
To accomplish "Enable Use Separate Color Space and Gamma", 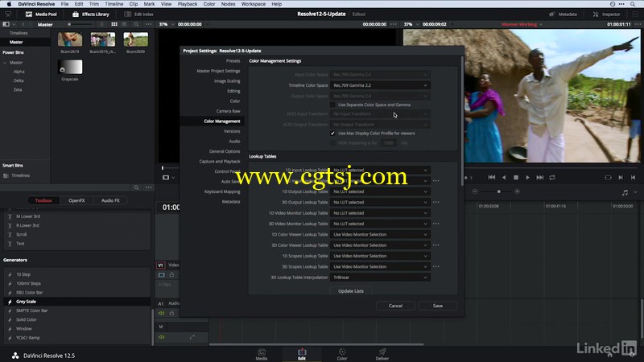I will coord(332,105).
